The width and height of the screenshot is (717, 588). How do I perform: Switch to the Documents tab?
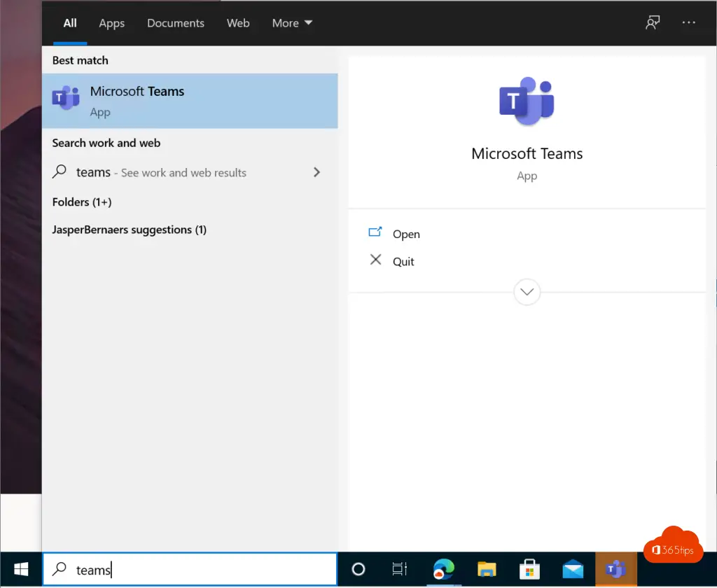(175, 23)
